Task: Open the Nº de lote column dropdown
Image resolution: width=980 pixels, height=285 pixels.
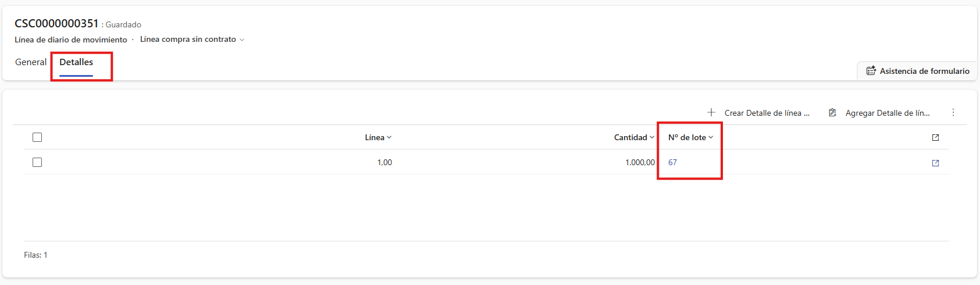Action: point(711,137)
